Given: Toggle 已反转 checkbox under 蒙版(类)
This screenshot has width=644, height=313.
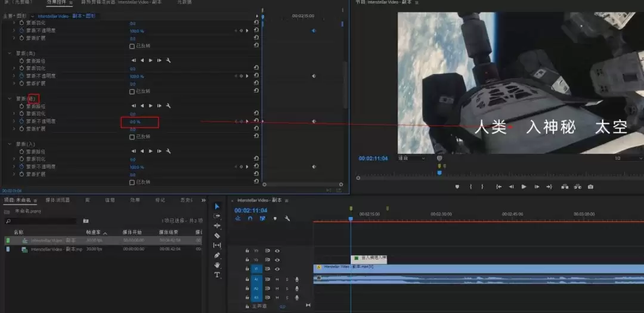Looking at the screenshot, I should pos(132,92).
